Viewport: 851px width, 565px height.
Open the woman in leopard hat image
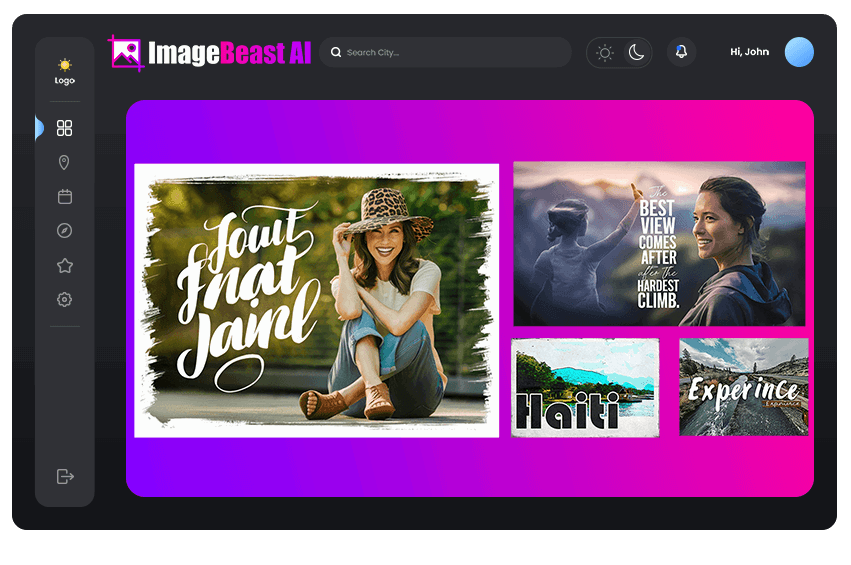click(x=316, y=300)
